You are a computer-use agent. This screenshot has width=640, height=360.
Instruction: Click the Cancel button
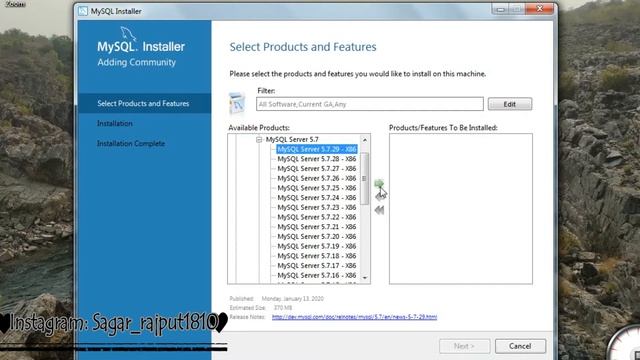520,346
